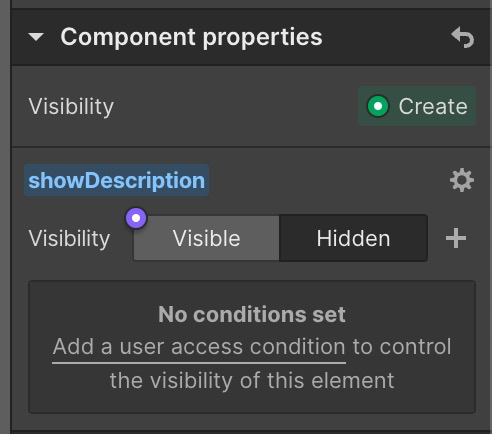Click the text 'the visibility of this element'
Screen dimensions: 492x434
click(252, 380)
